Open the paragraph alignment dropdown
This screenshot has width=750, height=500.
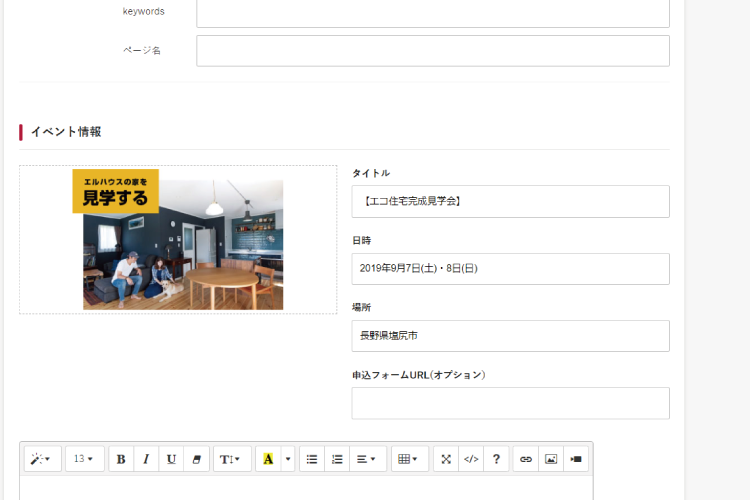[x=368, y=459]
